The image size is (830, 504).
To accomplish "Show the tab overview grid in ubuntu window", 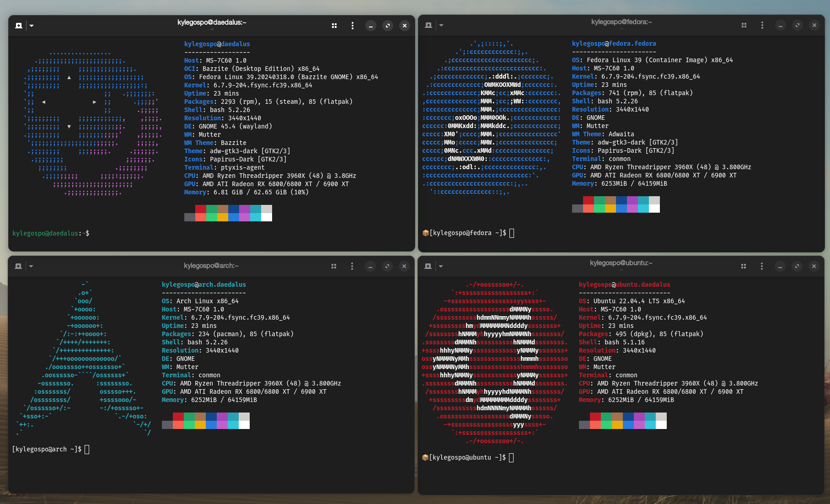I will [744, 266].
